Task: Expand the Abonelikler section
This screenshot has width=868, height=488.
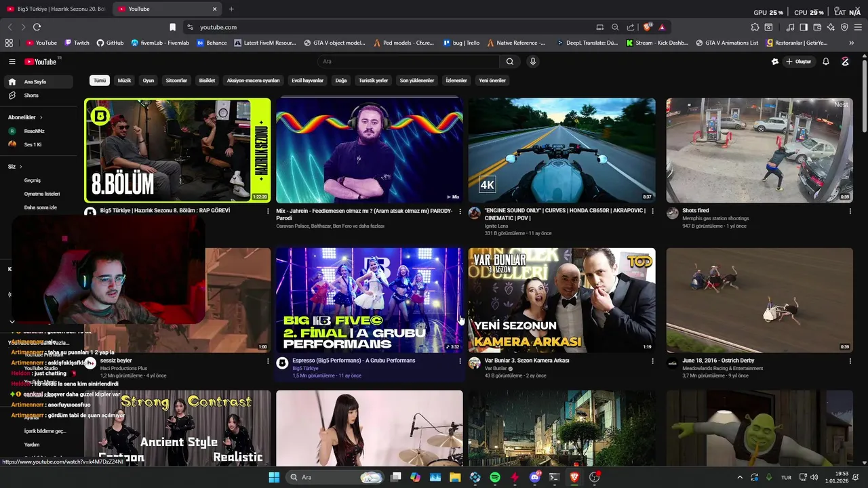Action: [25, 117]
